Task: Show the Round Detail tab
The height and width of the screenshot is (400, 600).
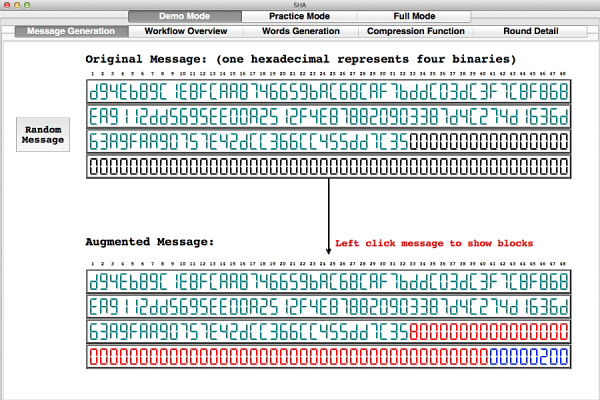Action: coord(530,32)
